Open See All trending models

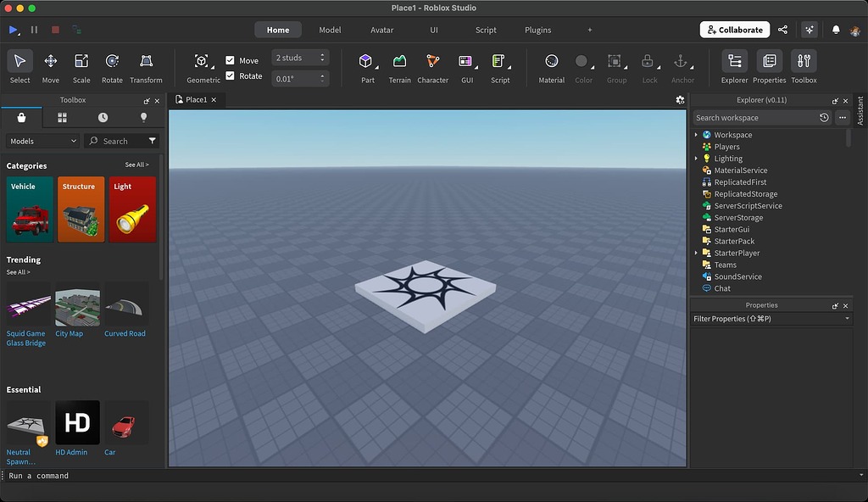(19, 271)
